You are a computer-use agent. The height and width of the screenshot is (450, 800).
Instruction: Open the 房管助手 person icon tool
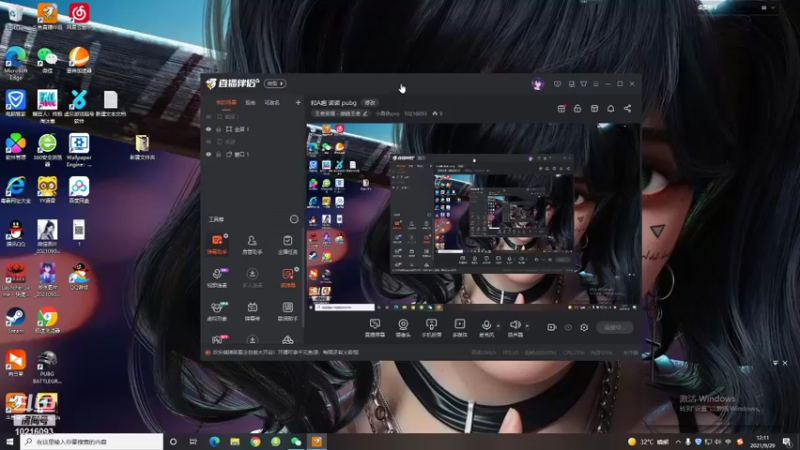pyautogui.click(x=252, y=244)
